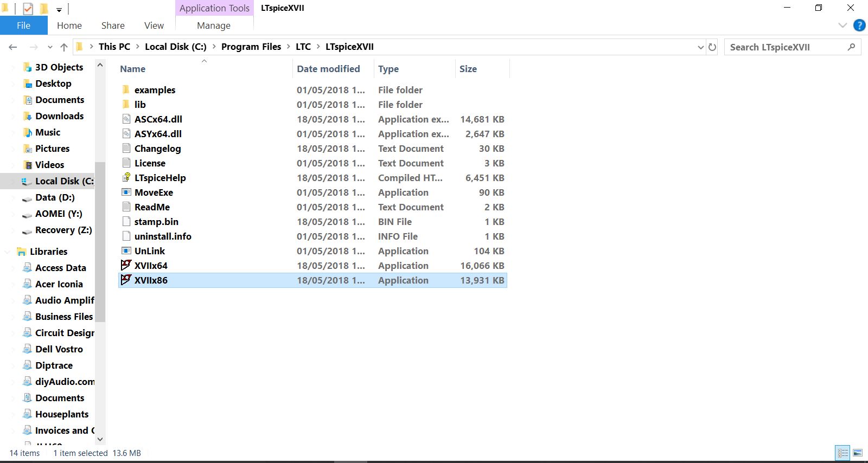
Task: Open the Home ribbon tab
Action: [x=69, y=25]
